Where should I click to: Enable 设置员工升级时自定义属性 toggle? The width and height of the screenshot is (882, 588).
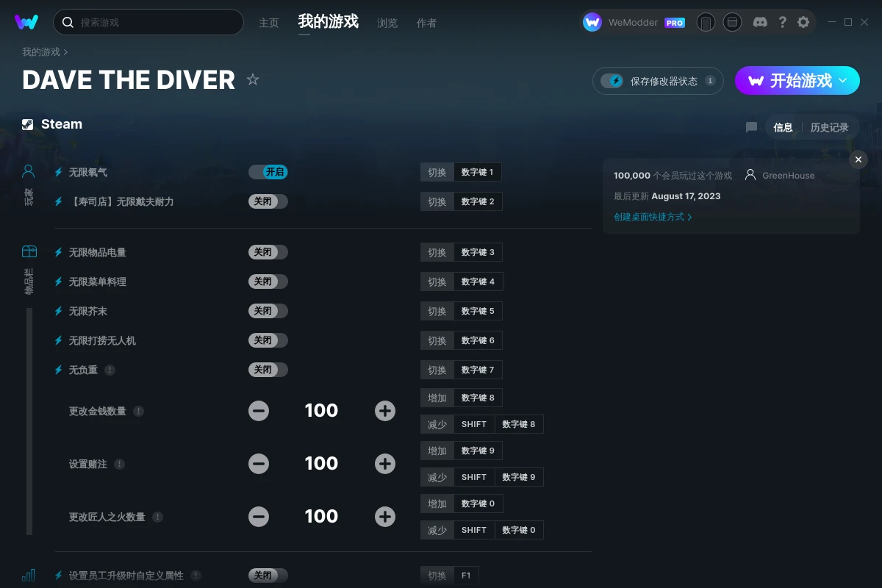268,576
